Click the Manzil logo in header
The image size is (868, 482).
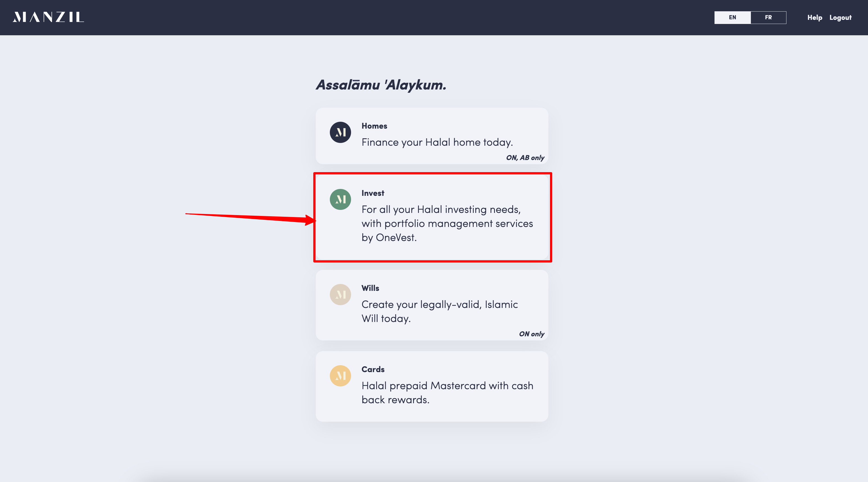coord(48,17)
